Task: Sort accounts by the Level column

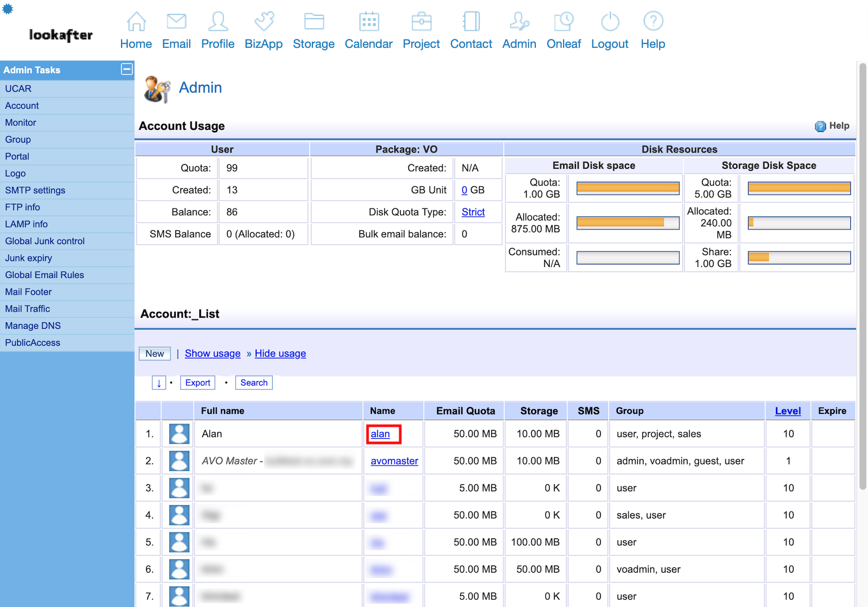Action: [x=788, y=411]
